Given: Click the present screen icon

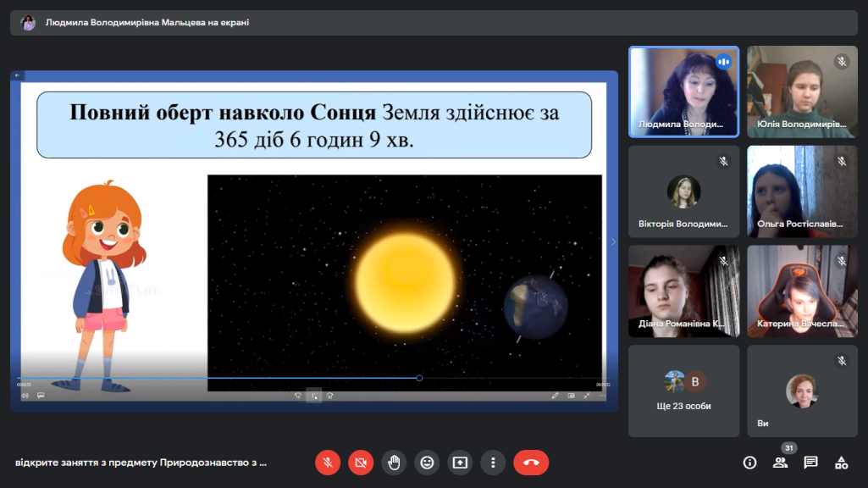Looking at the screenshot, I should 460,463.
